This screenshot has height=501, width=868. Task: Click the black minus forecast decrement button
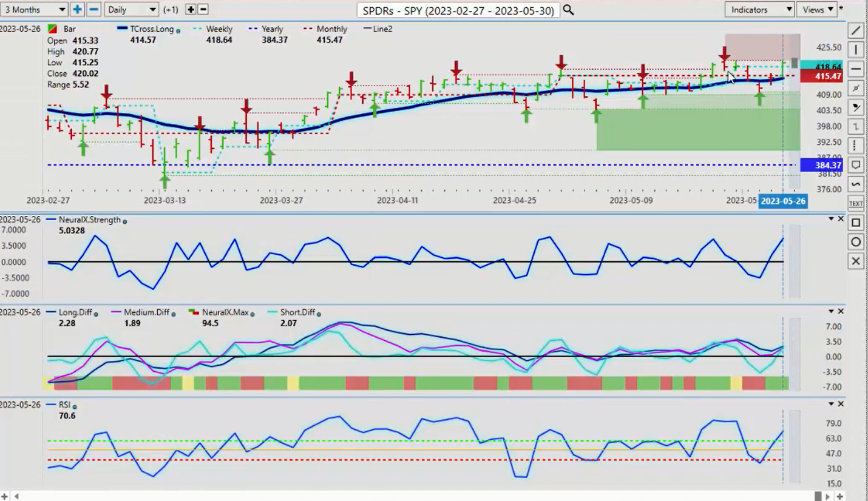203,9
